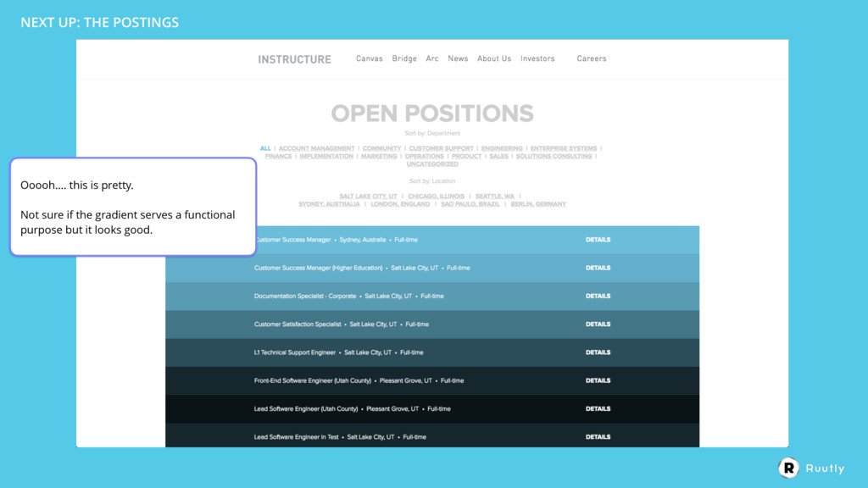Open the About Us page
868x488 pixels.
(494, 58)
